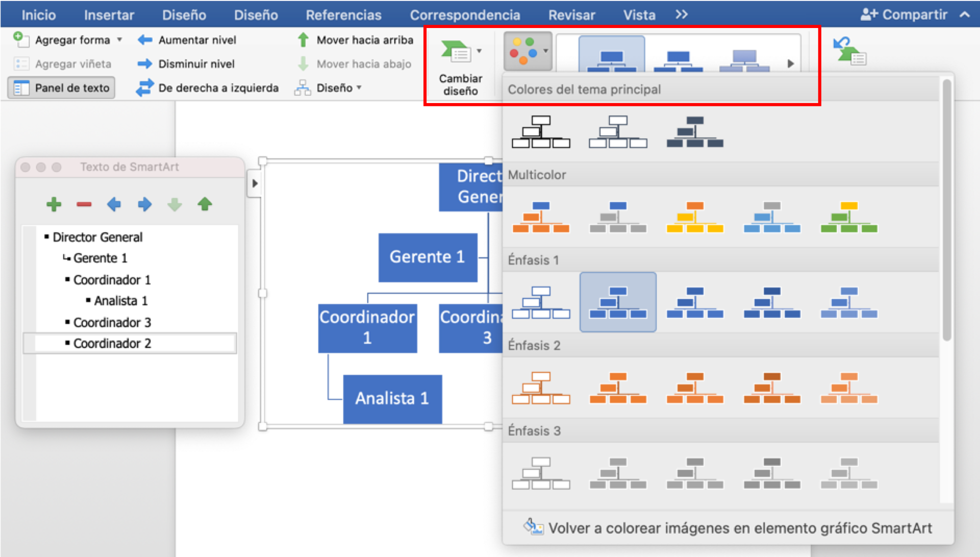Click the Analista 1 box in diagram
The height and width of the screenshot is (557, 980).
[392, 398]
